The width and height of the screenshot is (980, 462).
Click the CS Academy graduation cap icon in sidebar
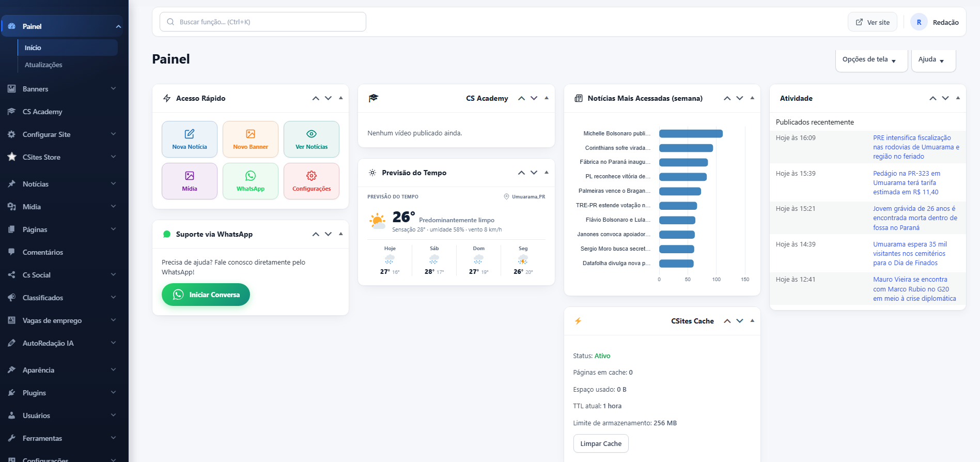pos(11,112)
